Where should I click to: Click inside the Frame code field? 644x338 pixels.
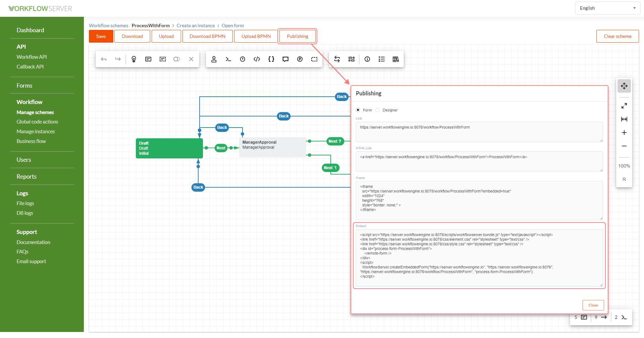click(x=479, y=200)
